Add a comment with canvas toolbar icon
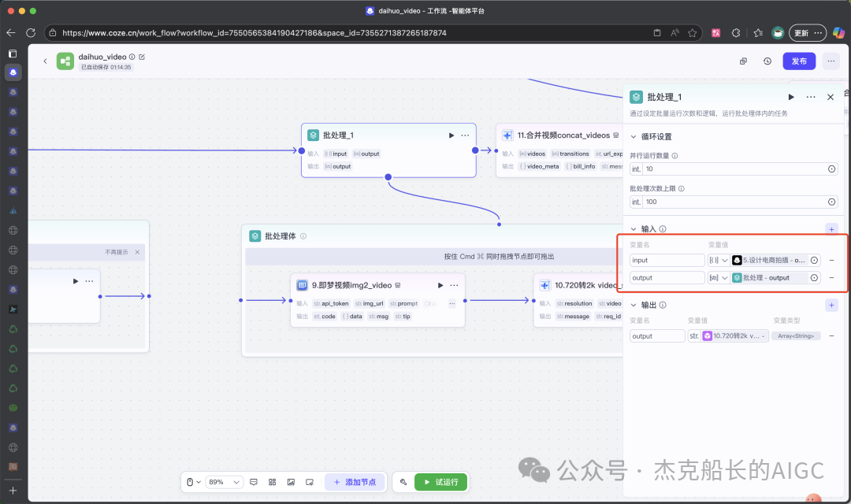This screenshot has width=851, height=504. 254,482
